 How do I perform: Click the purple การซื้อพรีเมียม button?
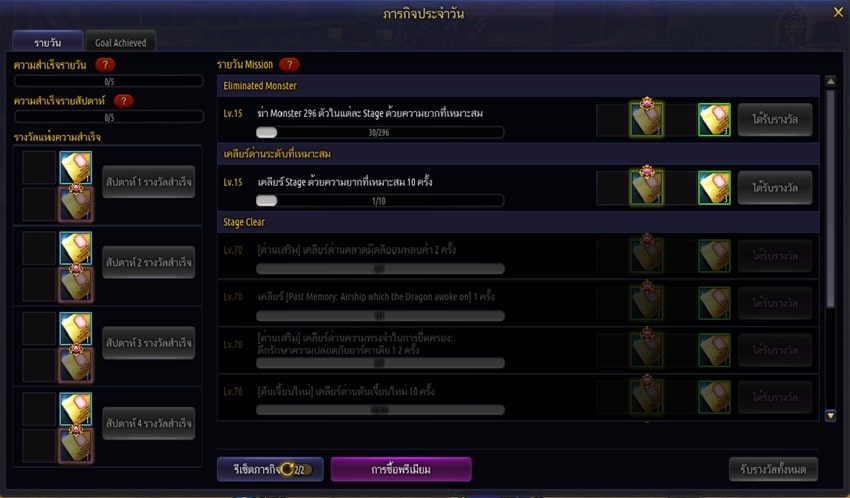(x=401, y=469)
